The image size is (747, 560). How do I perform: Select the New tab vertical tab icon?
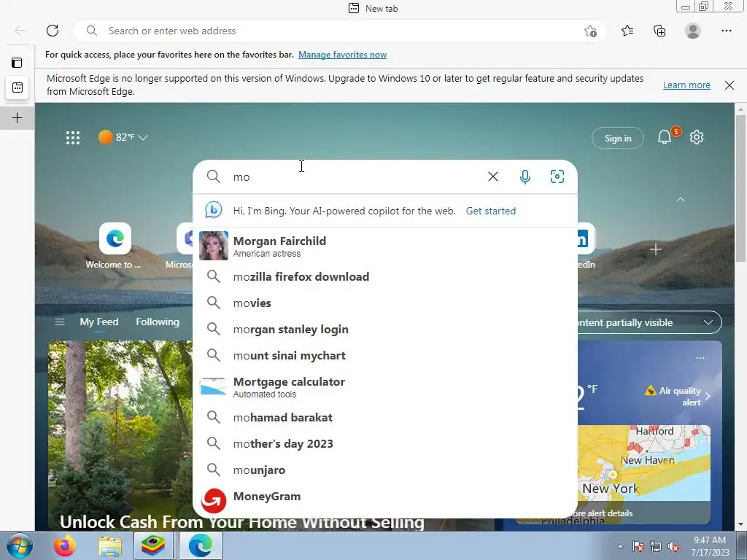(x=18, y=87)
